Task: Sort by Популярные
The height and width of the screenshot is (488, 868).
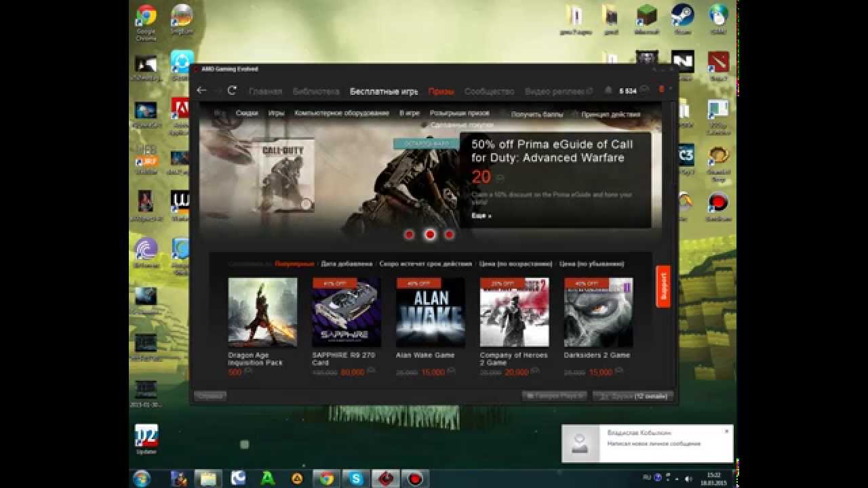Action: pyautogui.click(x=294, y=264)
